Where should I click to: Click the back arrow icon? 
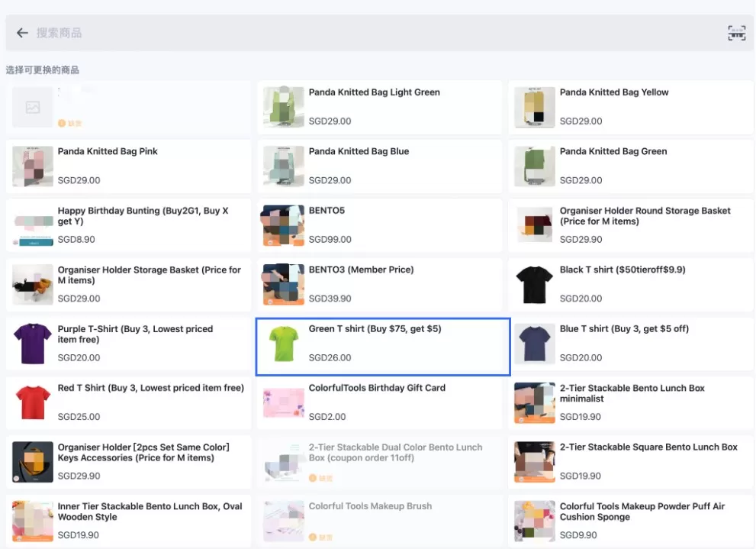[x=22, y=33]
